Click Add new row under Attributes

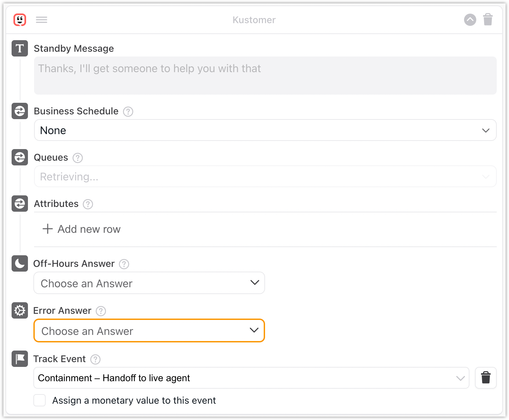click(82, 229)
